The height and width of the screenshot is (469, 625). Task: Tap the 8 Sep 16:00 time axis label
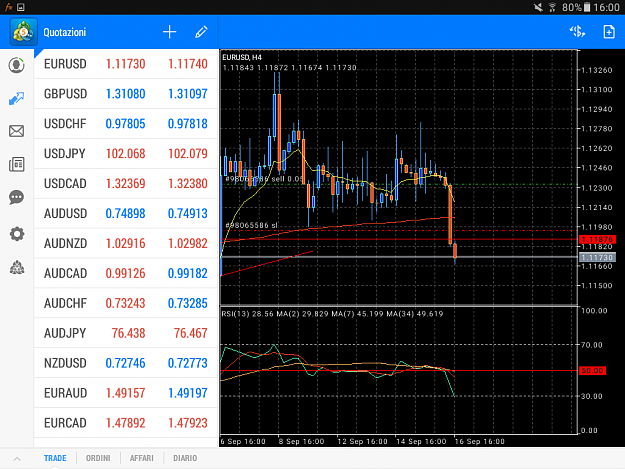pos(301,442)
